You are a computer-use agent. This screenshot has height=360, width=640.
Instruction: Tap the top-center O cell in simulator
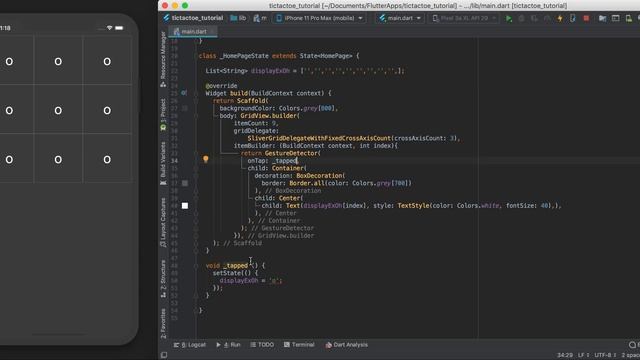58,62
